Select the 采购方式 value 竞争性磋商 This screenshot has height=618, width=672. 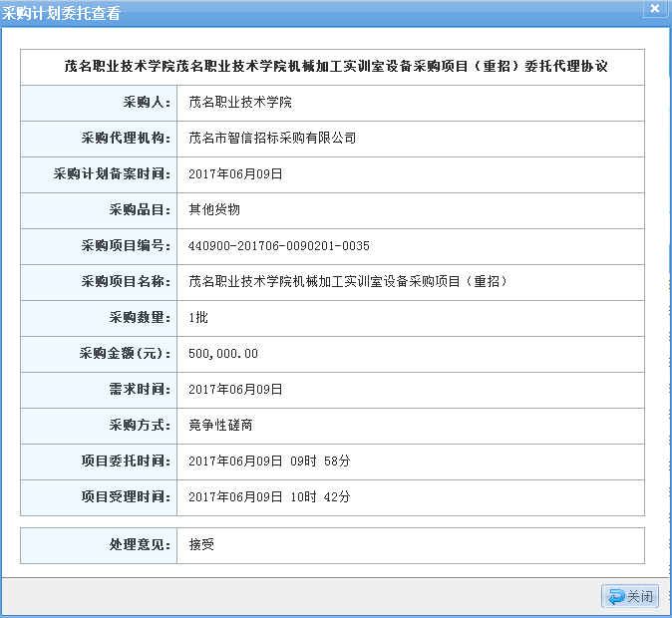click(x=221, y=425)
